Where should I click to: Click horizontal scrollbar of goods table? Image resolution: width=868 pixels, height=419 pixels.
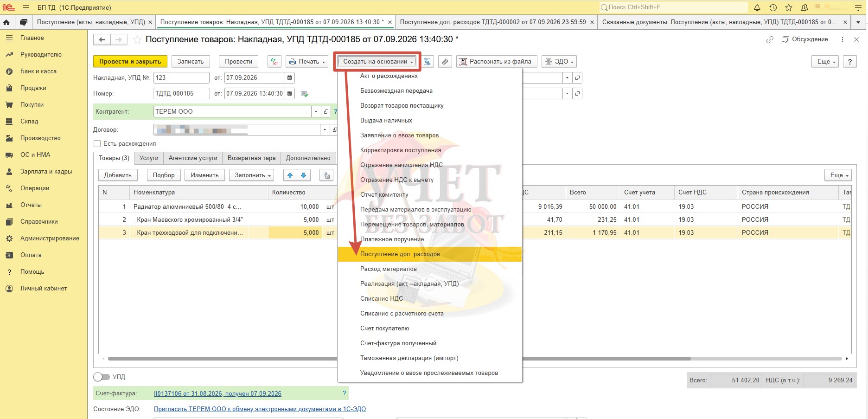click(399, 359)
